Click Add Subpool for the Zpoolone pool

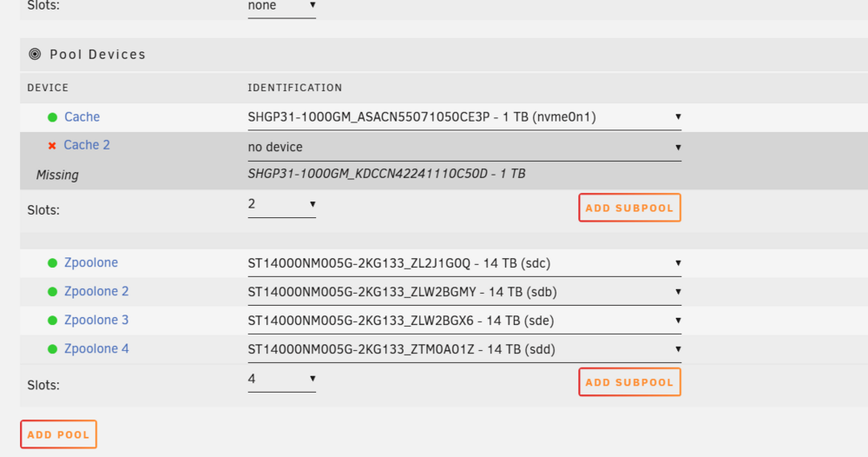coord(630,382)
